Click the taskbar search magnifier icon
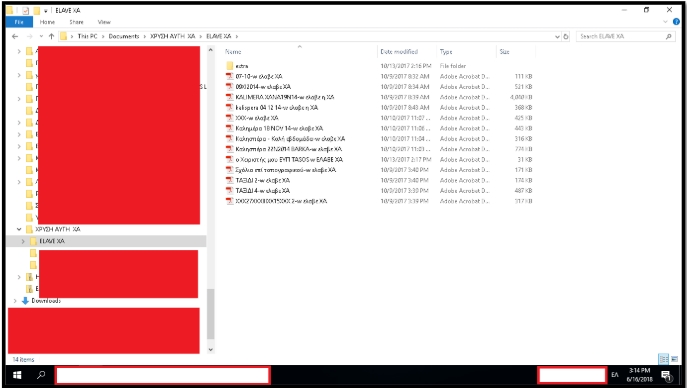The width and height of the screenshot is (687, 388). coord(41,375)
